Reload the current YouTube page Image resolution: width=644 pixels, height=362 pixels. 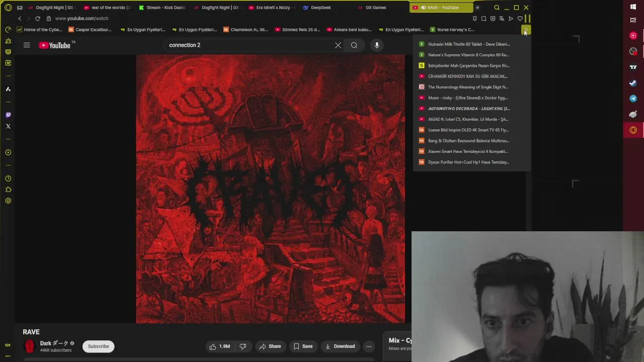pyautogui.click(x=38, y=19)
